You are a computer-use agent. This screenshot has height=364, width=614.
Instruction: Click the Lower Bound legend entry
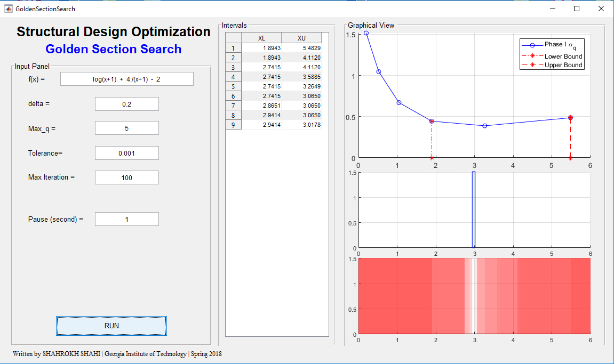point(552,56)
